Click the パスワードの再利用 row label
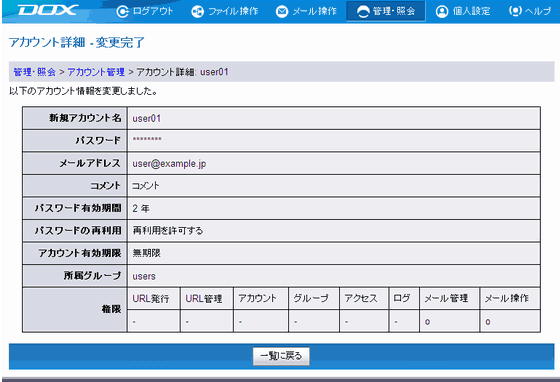 pyautogui.click(x=78, y=231)
